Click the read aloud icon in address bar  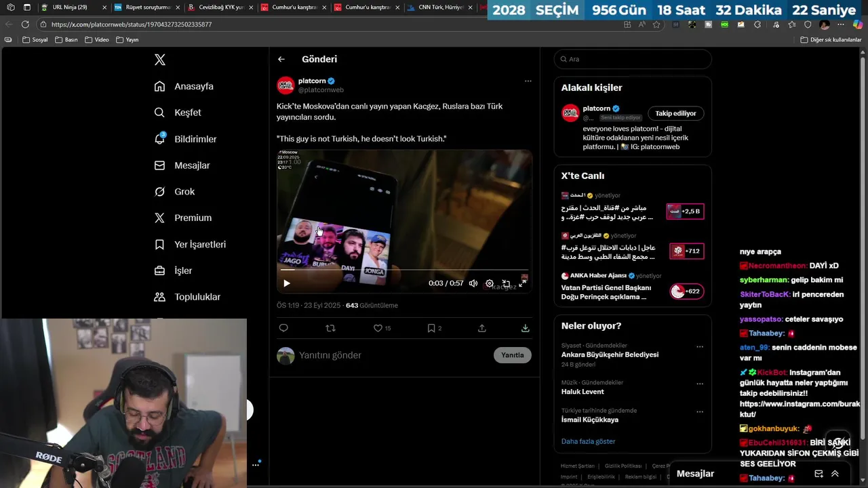(x=642, y=24)
